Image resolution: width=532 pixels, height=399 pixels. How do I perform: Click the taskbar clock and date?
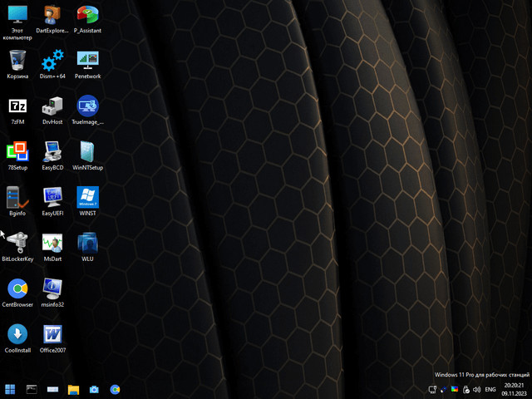[515, 389]
